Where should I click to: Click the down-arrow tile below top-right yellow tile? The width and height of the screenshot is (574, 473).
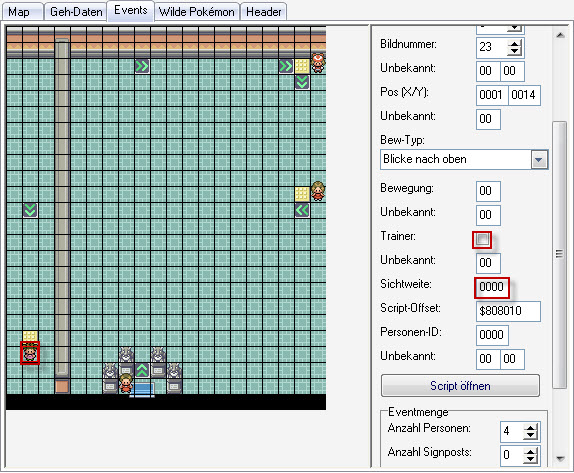point(302,82)
